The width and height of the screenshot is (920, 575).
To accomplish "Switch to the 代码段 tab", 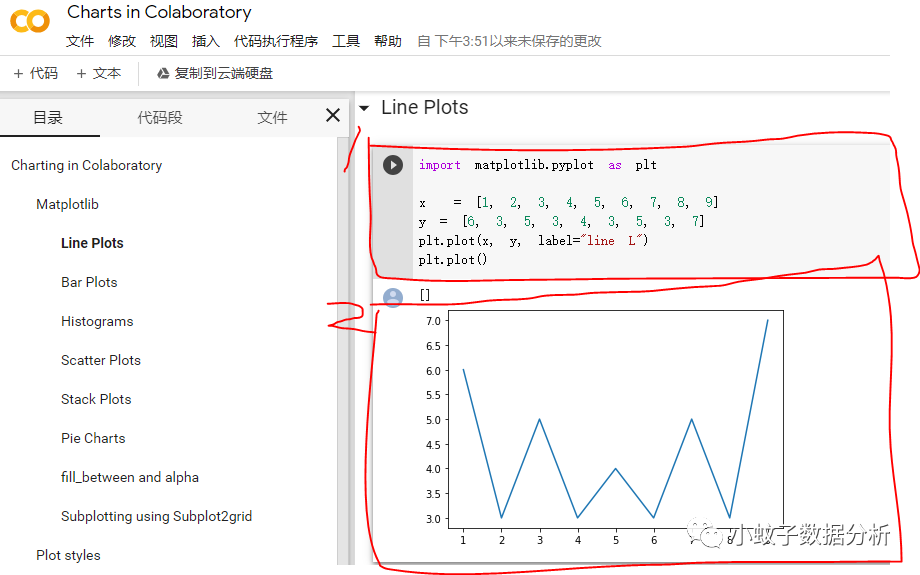I will (160, 117).
